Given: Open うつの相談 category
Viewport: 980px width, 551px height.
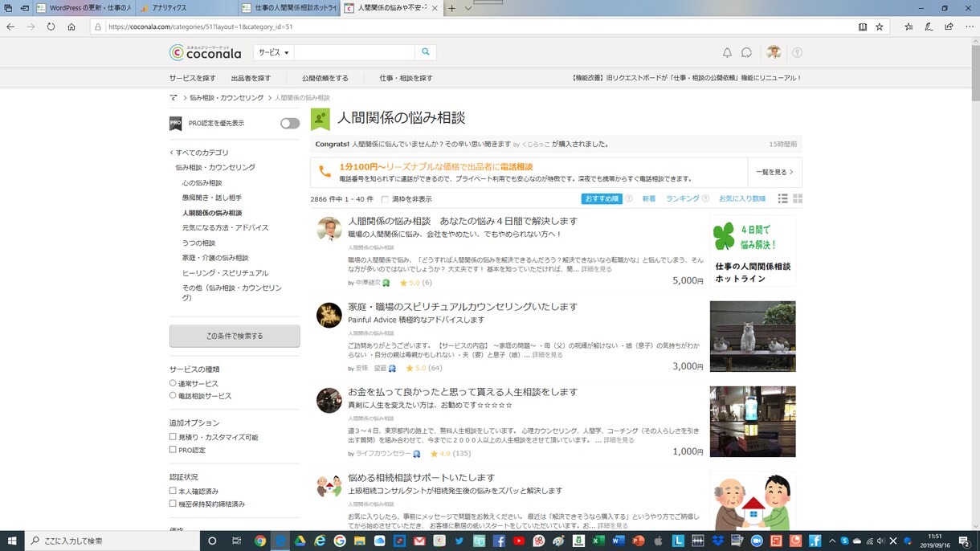Looking at the screenshot, I should (198, 243).
